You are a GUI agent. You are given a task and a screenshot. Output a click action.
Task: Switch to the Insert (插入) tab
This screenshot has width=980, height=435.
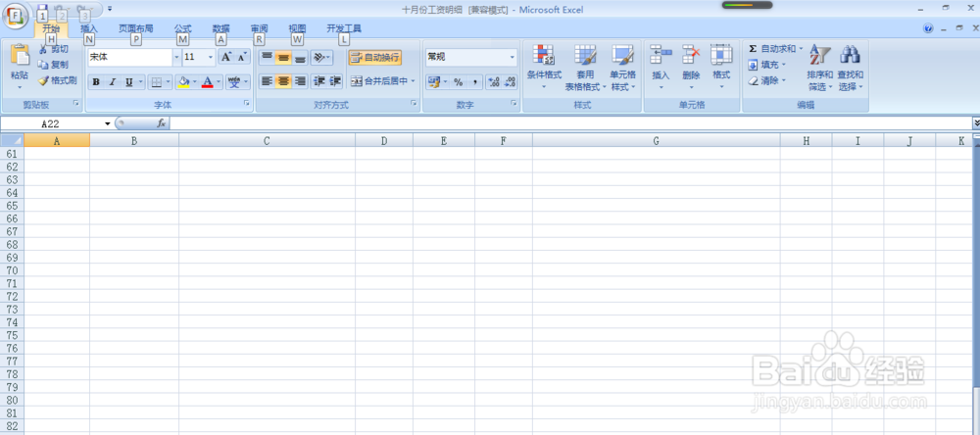click(89, 28)
